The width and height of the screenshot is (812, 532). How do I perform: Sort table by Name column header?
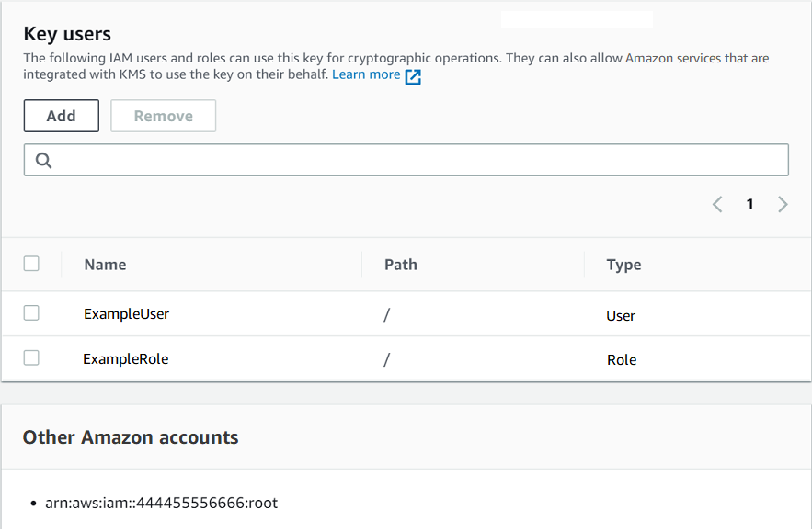pos(105,265)
